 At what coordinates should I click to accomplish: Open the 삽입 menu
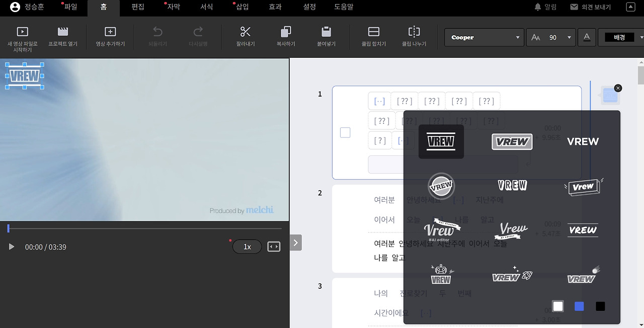tap(242, 7)
